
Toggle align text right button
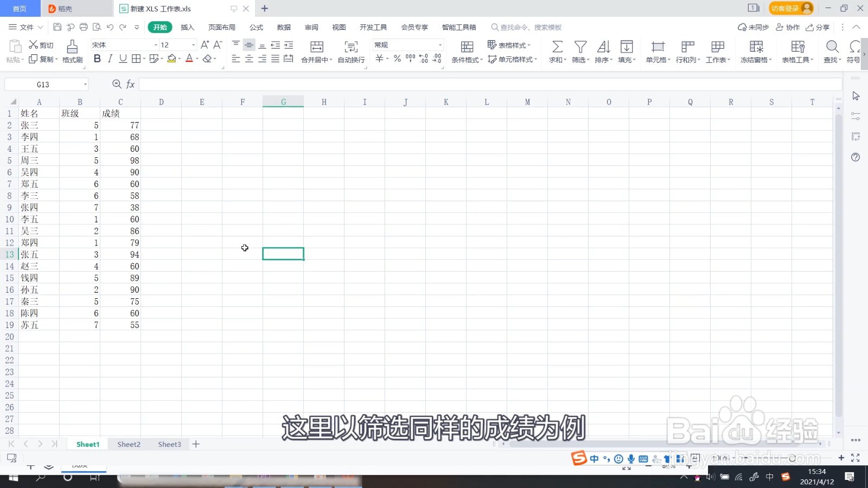coord(262,59)
